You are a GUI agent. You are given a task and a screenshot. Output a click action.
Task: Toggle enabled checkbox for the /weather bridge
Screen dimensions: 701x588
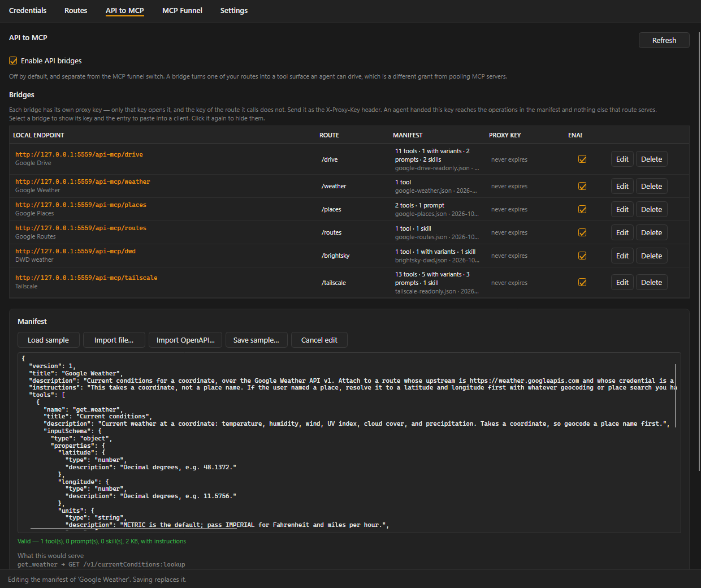click(x=582, y=186)
